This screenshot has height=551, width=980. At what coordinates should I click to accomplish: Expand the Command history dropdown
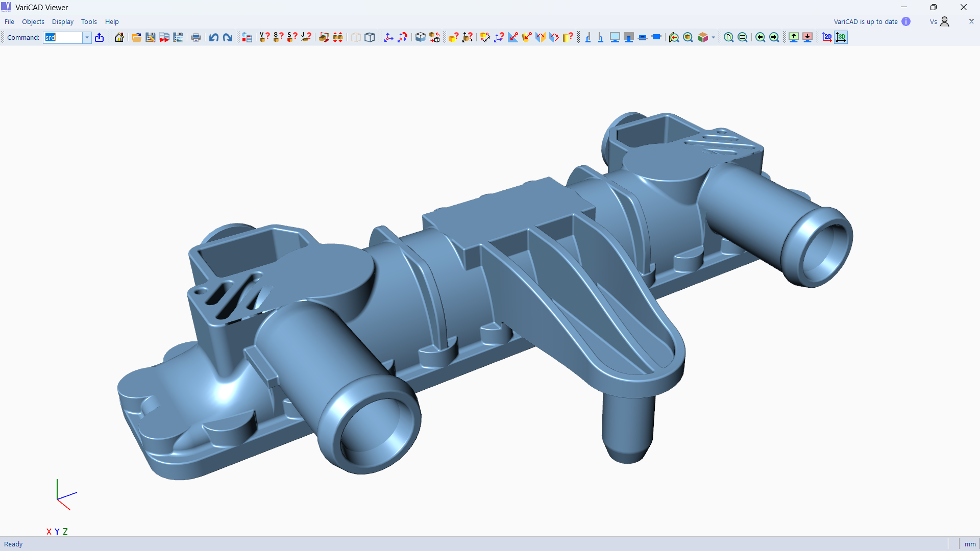[87, 37]
